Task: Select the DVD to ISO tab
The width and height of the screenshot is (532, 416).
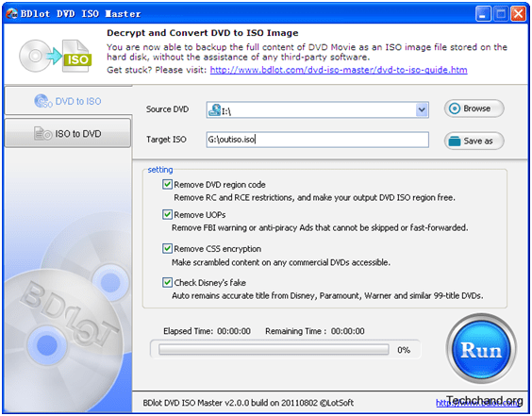Action: click(x=68, y=101)
